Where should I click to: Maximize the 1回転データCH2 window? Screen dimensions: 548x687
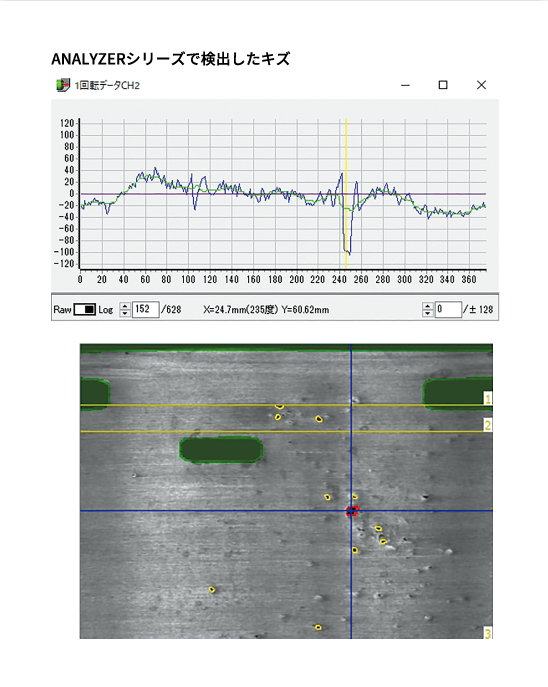(443, 85)
